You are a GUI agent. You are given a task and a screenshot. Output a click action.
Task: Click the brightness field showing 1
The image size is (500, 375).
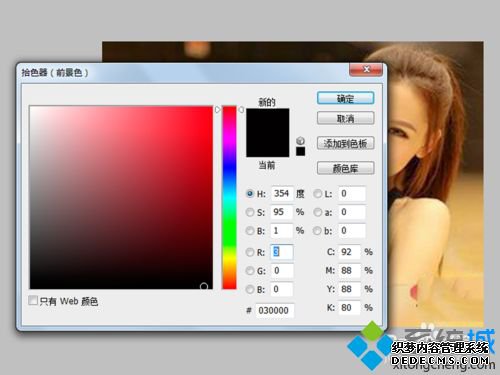click(x=282, y=231)
